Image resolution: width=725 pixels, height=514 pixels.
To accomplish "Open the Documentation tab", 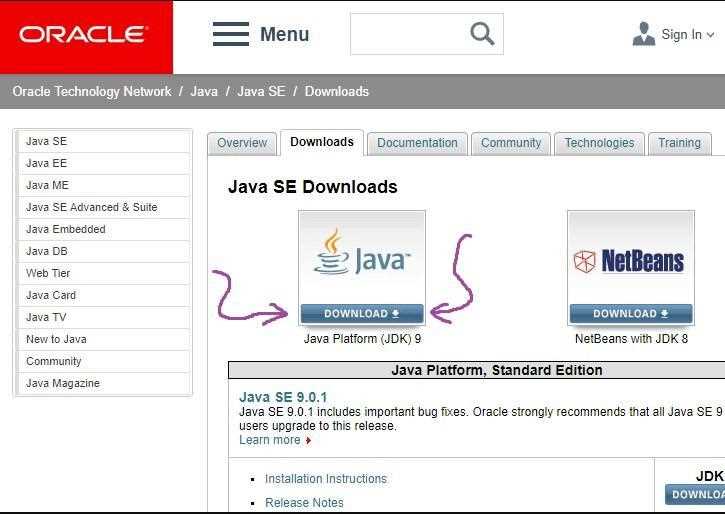I will (x=417, y=143).
